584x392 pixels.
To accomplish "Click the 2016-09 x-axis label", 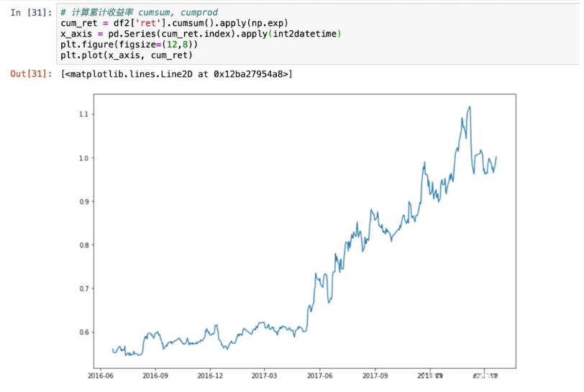I will click(155, 375).
